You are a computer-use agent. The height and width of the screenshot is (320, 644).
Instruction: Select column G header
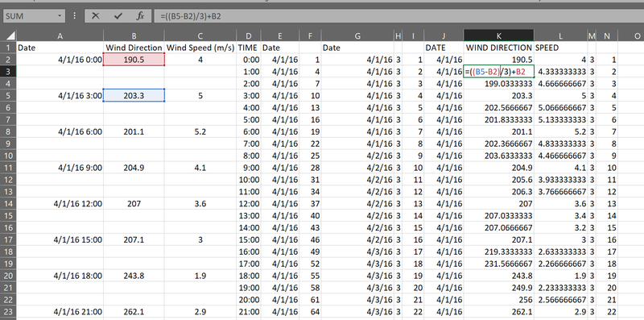357,35
